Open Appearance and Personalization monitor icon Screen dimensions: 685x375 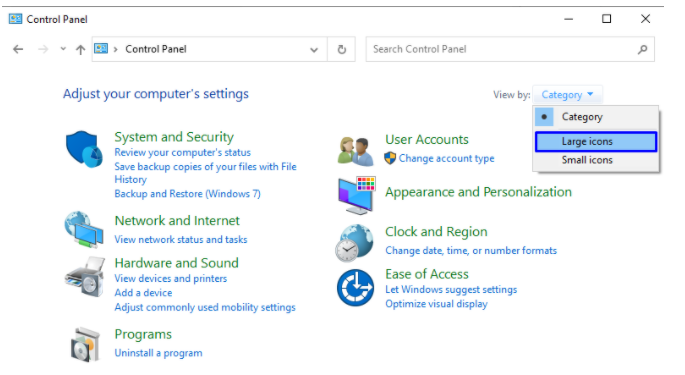click(356, 195)
